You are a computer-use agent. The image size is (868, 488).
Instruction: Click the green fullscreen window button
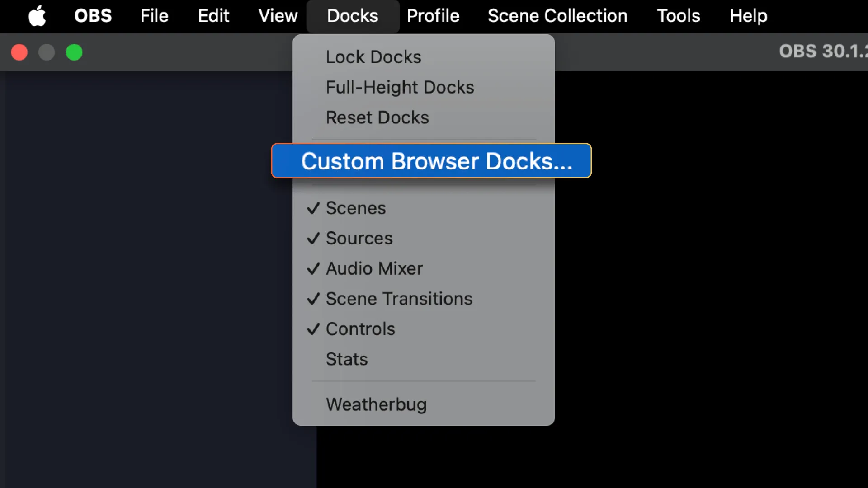click(74, 52)
